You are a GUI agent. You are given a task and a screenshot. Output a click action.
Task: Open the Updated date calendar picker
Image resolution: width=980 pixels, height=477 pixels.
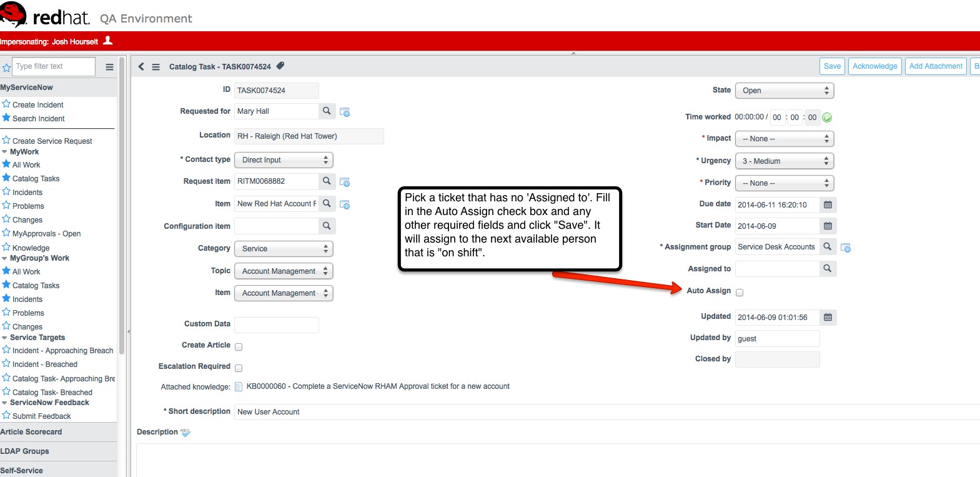[828, 317]
